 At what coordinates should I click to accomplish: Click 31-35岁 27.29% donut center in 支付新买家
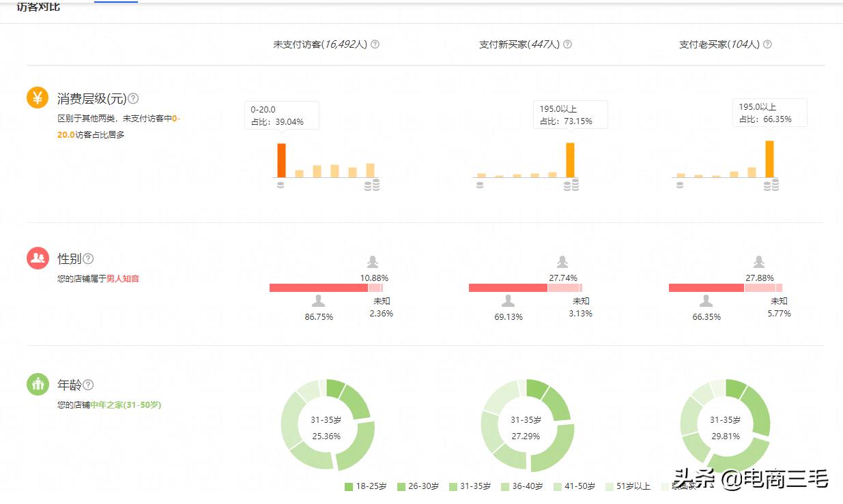526,428
